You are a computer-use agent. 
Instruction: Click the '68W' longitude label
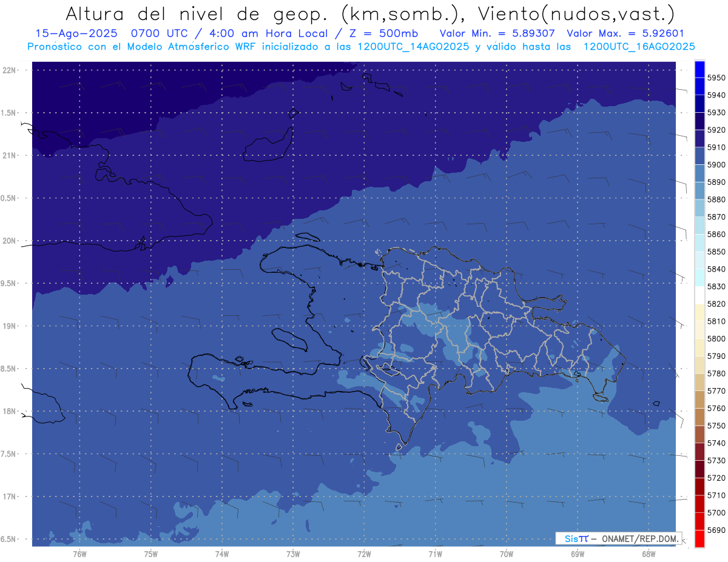coord(649,554)
